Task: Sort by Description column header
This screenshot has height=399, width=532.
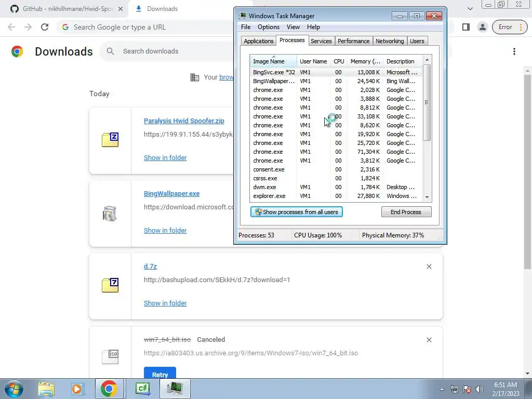Action: click(x=403, y=61)
